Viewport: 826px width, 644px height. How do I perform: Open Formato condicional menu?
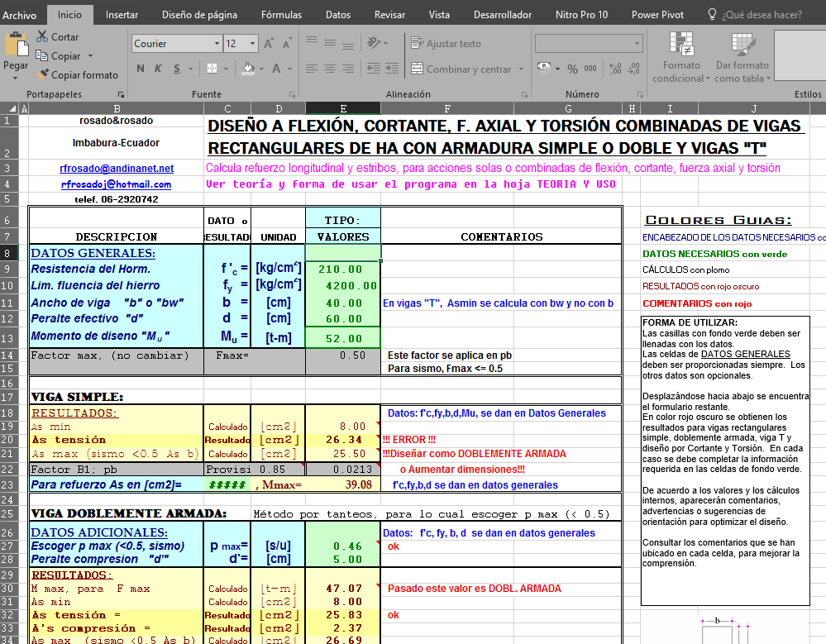coord(681,57)
